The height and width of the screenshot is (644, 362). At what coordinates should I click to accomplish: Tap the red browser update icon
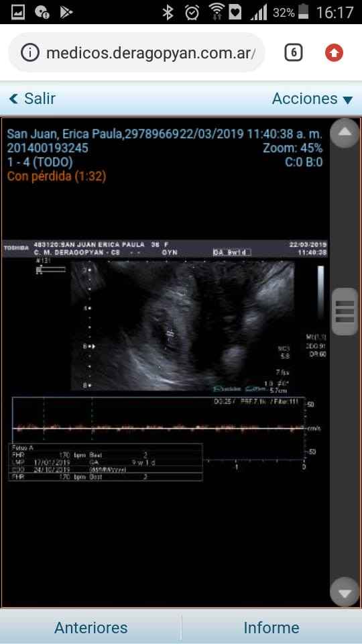334,53
